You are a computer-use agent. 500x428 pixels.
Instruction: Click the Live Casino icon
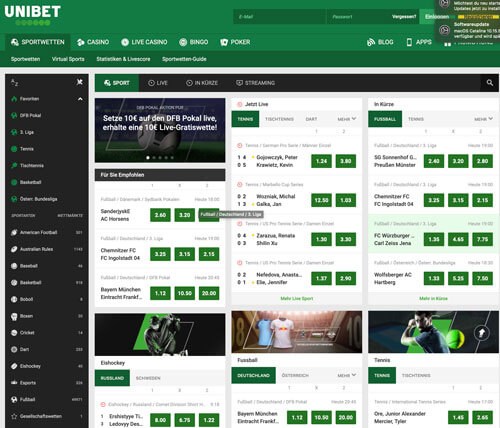125,42
